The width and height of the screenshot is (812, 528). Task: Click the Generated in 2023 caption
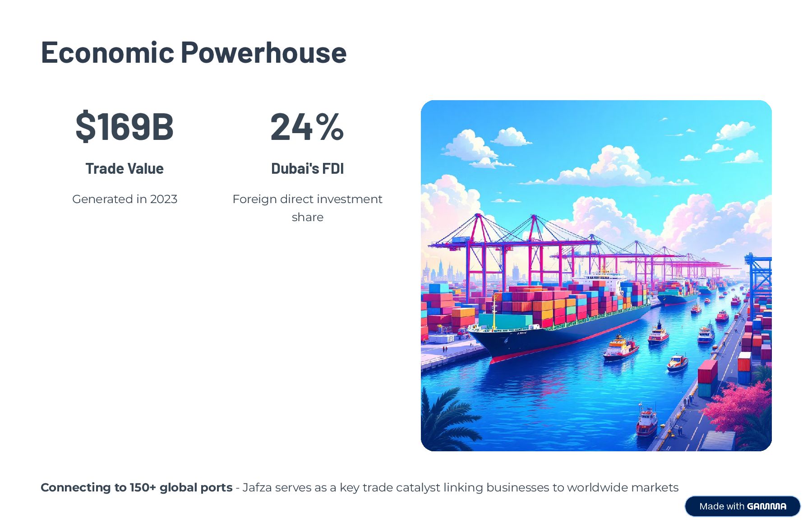coord(125,199)
